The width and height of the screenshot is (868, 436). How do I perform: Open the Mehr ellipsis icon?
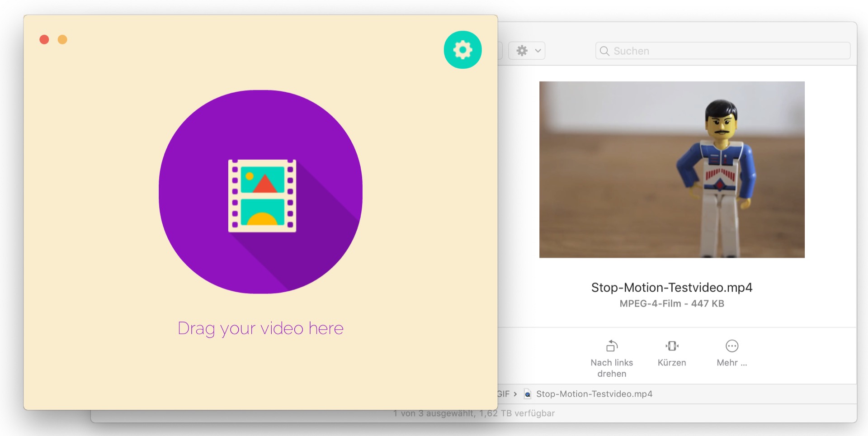point(731,346)
